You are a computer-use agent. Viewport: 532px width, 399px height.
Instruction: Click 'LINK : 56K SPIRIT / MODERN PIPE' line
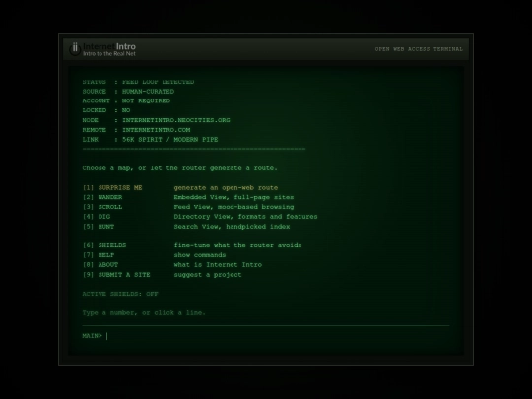tap(150, 140)
